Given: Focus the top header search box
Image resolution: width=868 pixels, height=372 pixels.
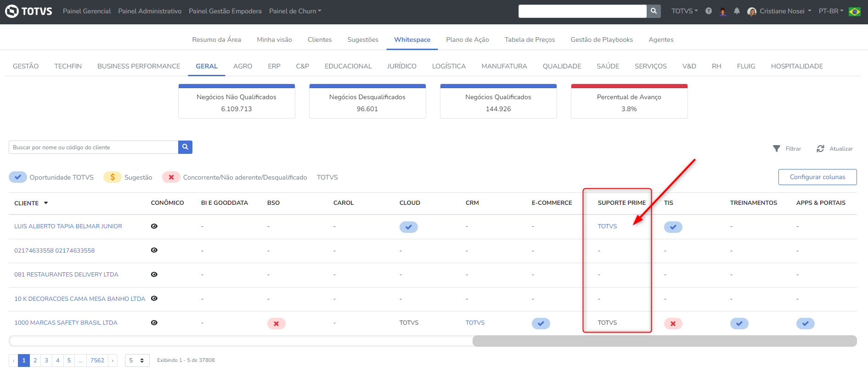Looking at the screenshot, I should click(x=582, y=11).
